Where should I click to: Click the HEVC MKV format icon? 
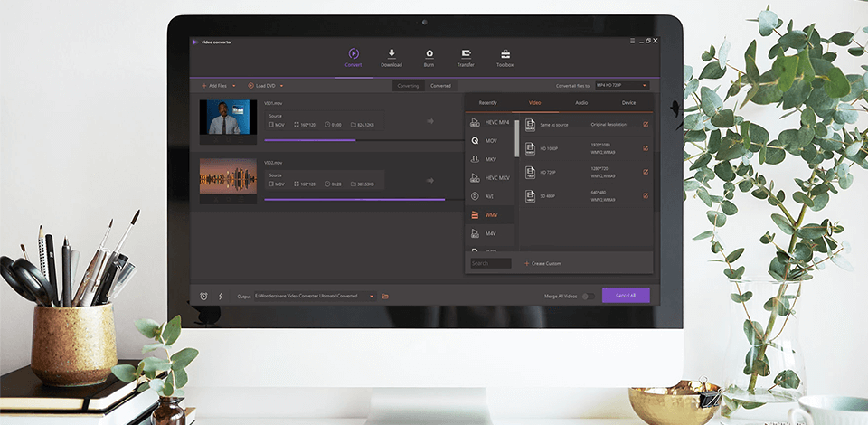475,177
